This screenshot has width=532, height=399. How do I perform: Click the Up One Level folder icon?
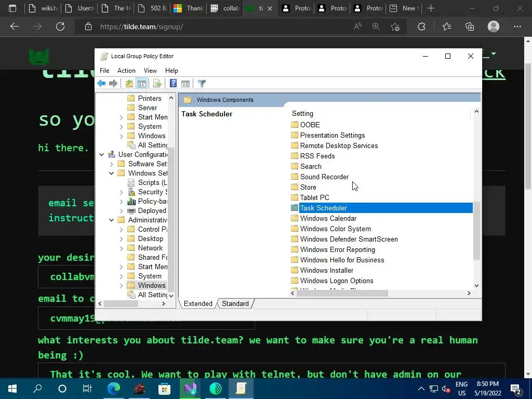coord(129,84)
